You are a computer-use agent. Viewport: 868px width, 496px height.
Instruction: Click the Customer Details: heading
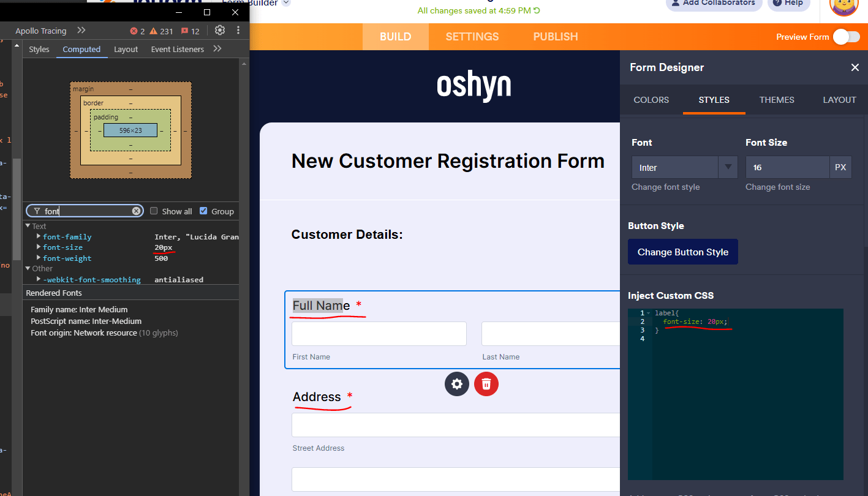347,235
